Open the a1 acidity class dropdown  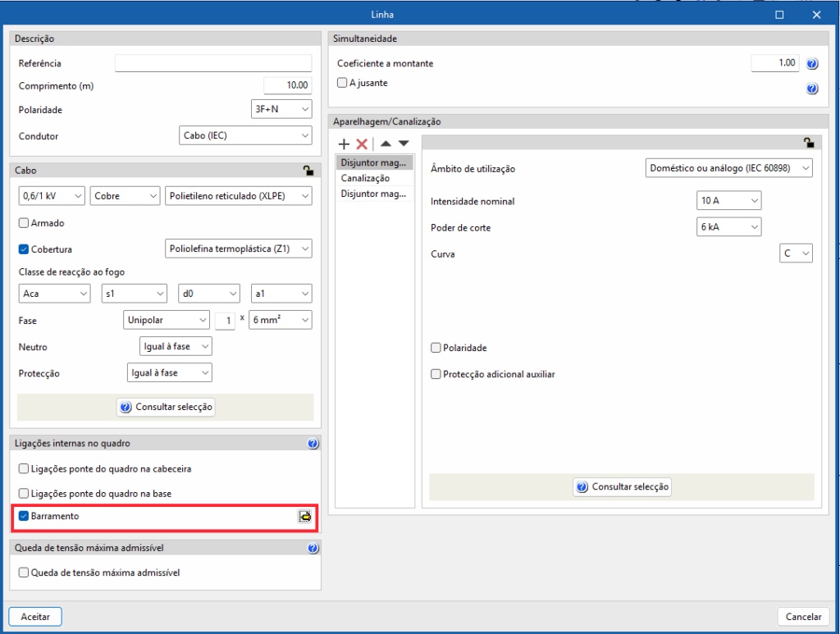pos(282,294)
